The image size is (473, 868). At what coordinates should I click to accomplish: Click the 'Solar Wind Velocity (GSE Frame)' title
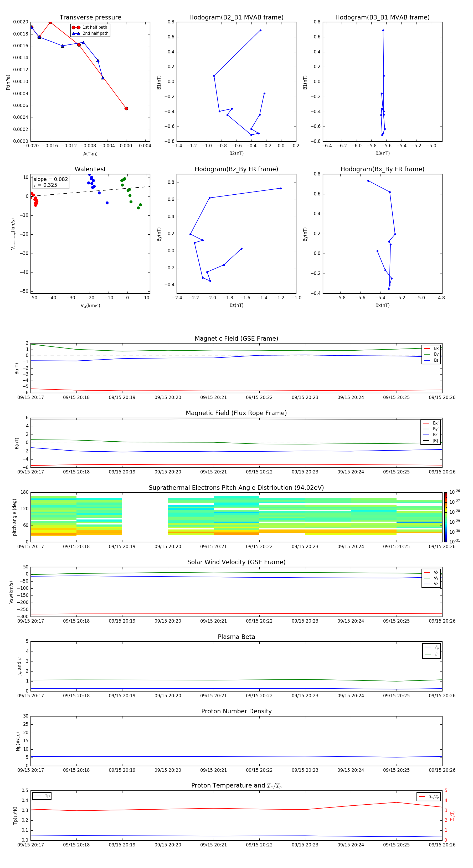pos(236,562)
